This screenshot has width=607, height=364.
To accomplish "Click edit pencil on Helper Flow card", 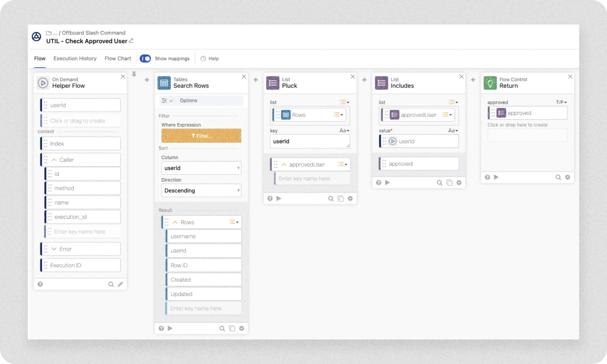I will tap(120, 284).
